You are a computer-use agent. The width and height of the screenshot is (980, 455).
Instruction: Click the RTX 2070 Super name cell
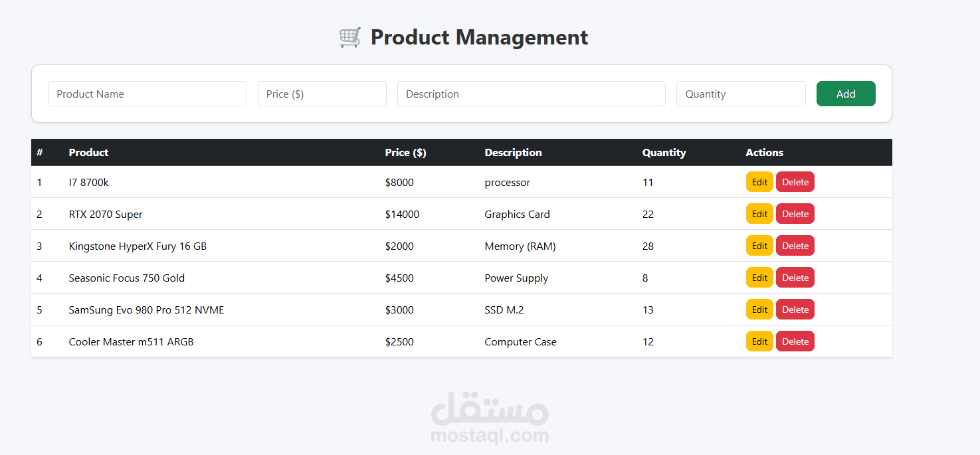click(106, 215)
